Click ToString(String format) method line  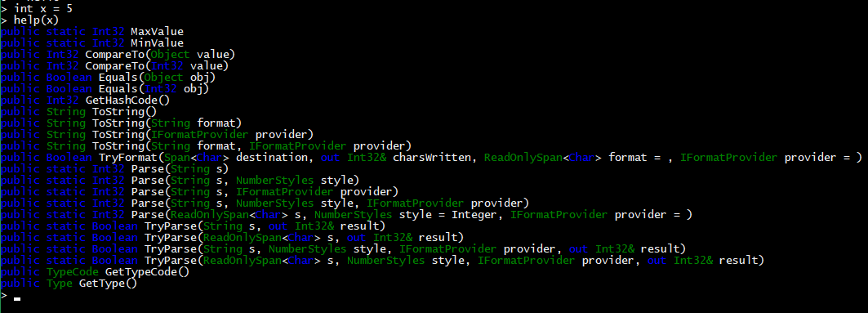(121, 123)
